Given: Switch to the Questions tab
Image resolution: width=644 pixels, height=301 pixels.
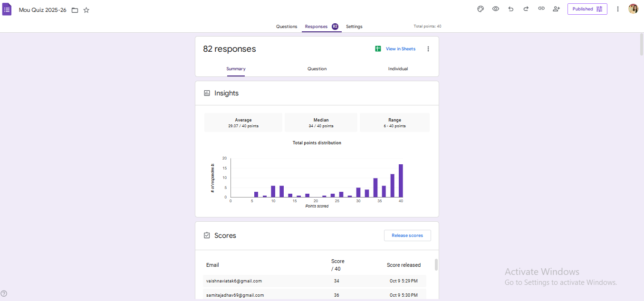Looking at the screenshot, I should tap(287, 27).
